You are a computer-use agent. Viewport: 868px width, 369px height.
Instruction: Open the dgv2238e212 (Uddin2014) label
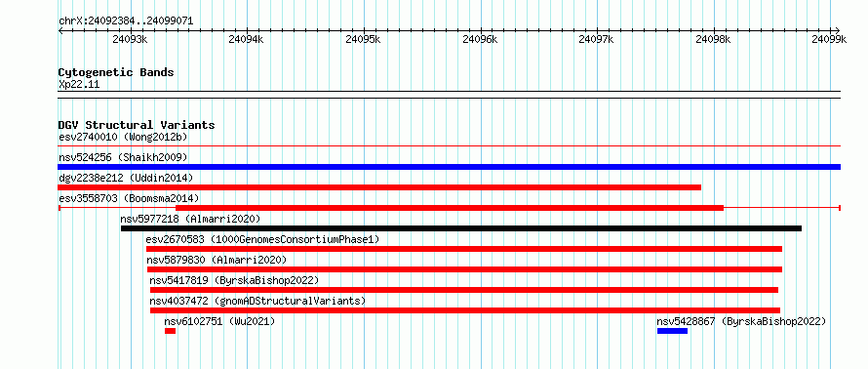coord(126,178)
